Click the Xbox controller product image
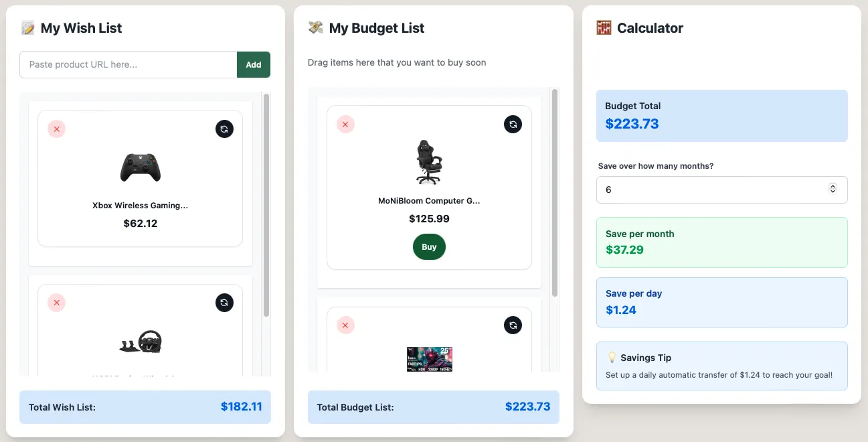Image resolution: width=868 pixels, height=442 pixels. 140,167
